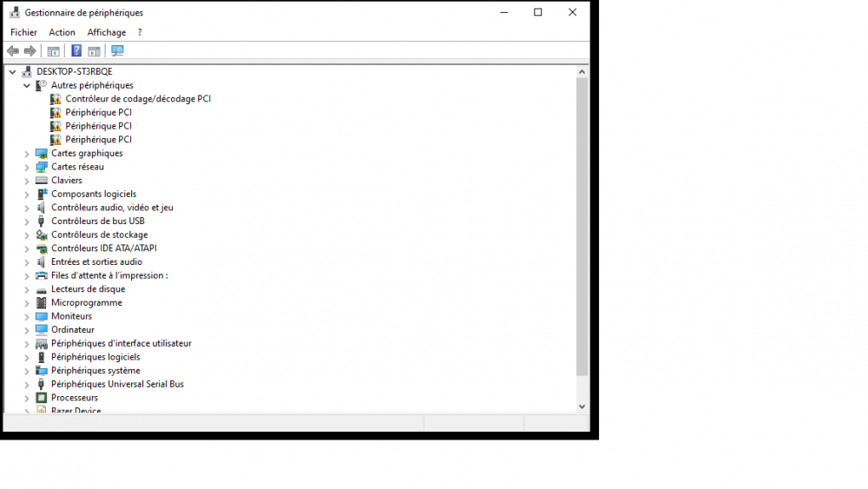Click the Device Manager title bar icon

(x=15, y=12)
